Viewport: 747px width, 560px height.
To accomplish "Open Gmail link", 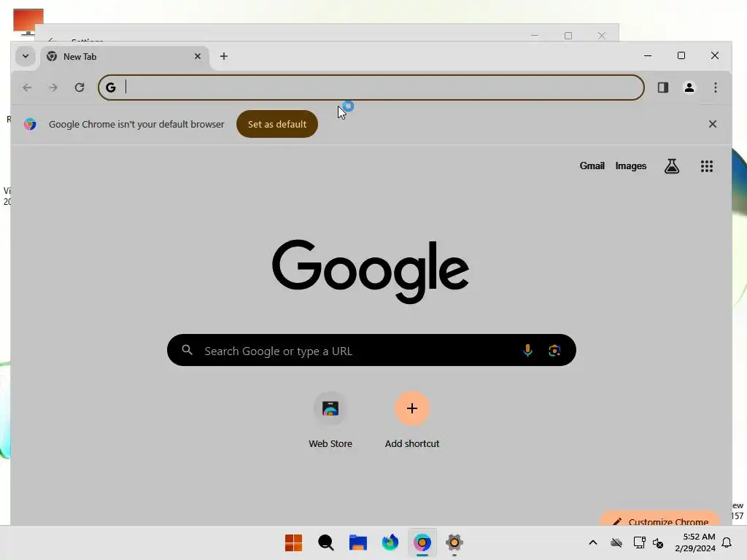I will pos(592,166).
